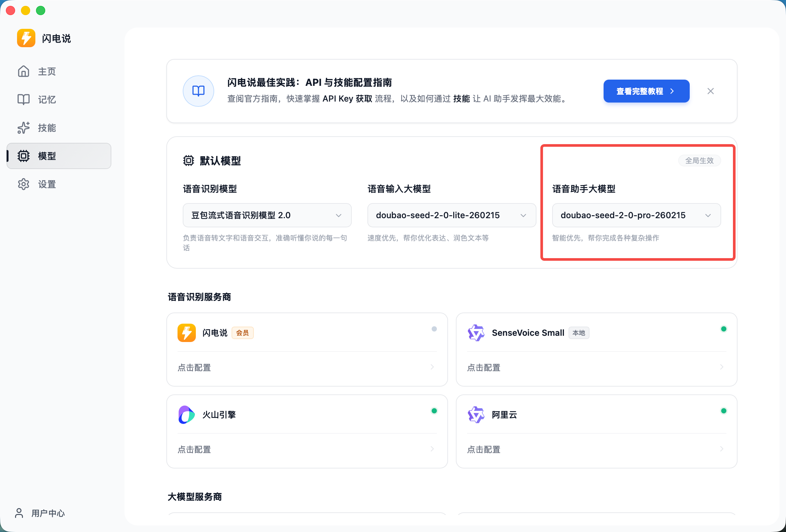Click the 阿里云 name text

click(504, 415)
